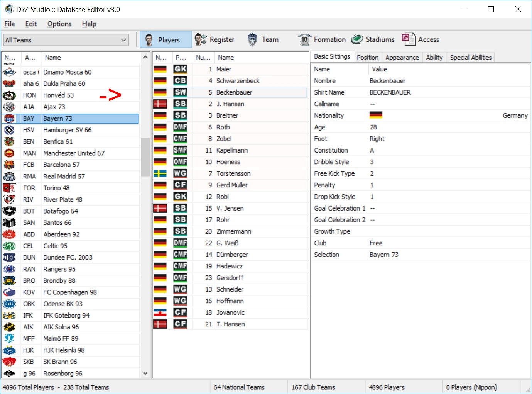Click the Swedish flag beside Torstensson
This screenshot has height=394, width=532.
coord(160,173)
